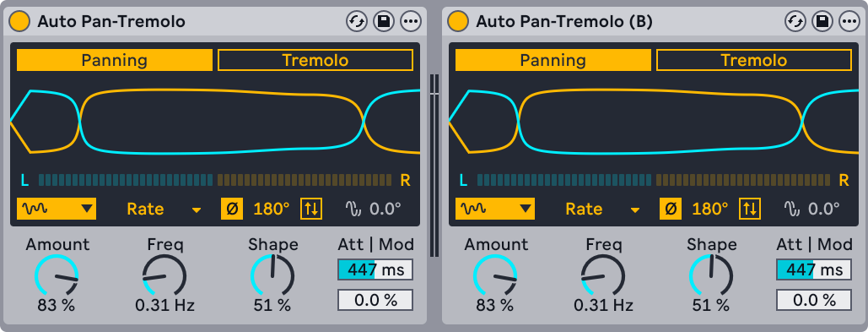
Task: Click the Amount knob in Auto Pan-Tremolo (B)
Action: coord(495,275)
